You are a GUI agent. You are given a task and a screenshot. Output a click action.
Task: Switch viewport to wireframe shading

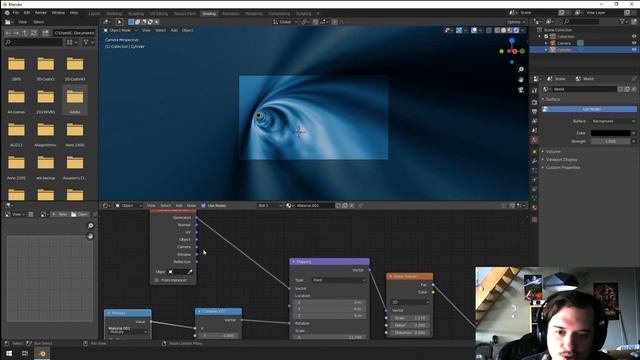[497, 30]
